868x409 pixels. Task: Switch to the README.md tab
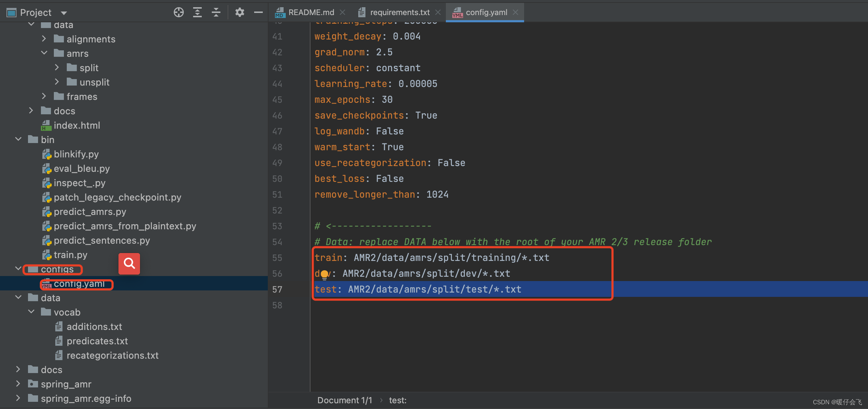pos(311,12)
